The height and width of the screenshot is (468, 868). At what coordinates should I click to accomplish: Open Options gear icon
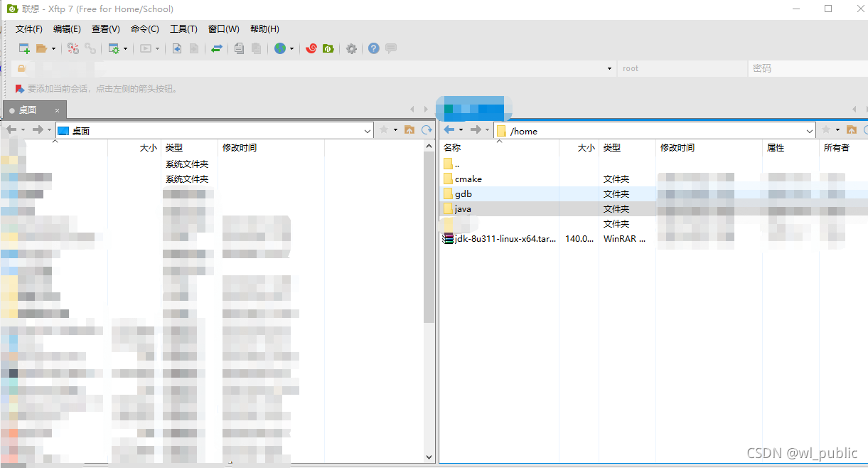351,48
